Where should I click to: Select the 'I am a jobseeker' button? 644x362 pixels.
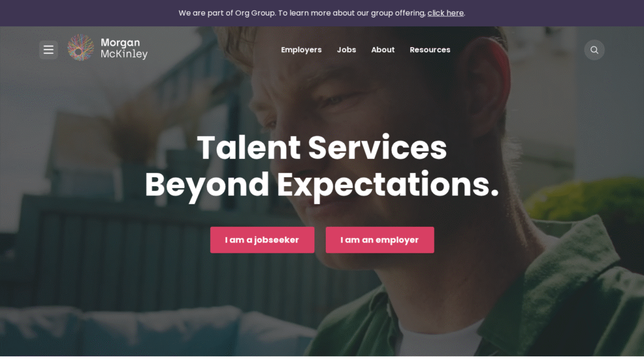click(x=262, y=240)
